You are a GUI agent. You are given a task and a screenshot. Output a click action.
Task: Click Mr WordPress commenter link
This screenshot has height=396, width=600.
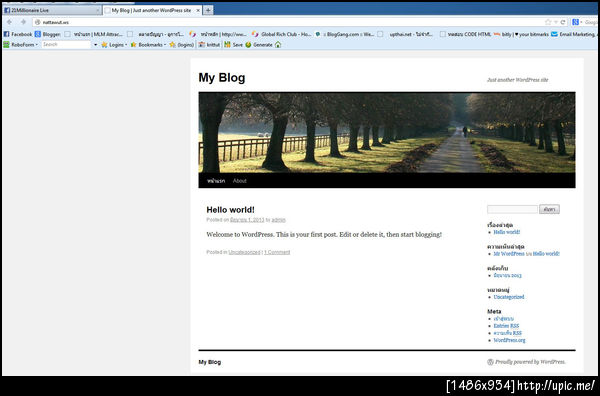(509, 254)
